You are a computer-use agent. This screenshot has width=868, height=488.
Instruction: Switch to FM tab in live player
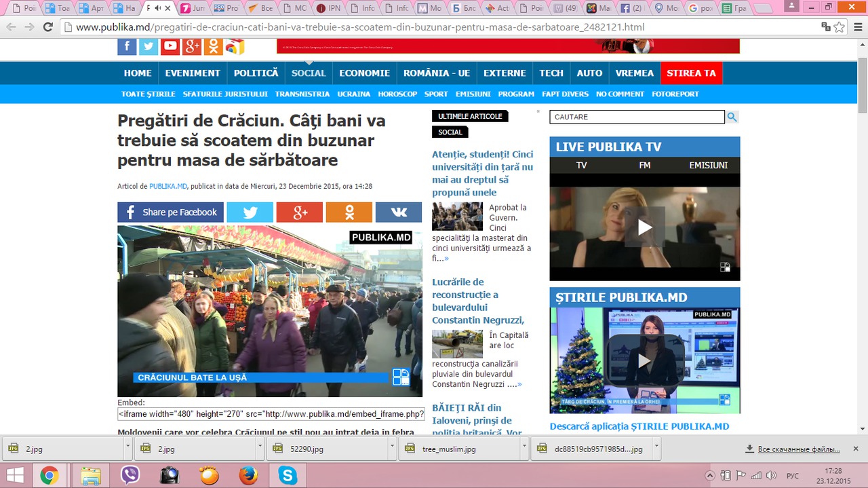pos(645,166)
